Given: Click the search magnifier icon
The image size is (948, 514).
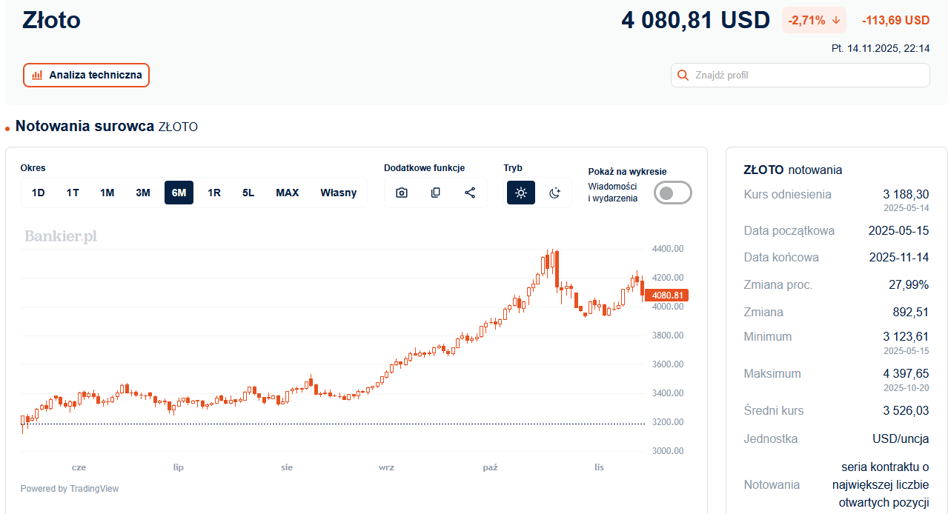Looking at the screenshot, I should click(x=684, y=75).
